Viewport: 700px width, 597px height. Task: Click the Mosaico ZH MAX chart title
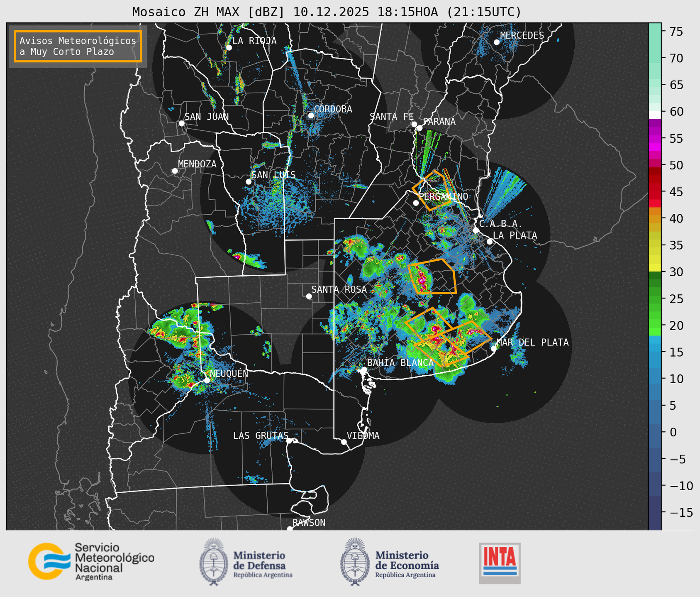327,12
